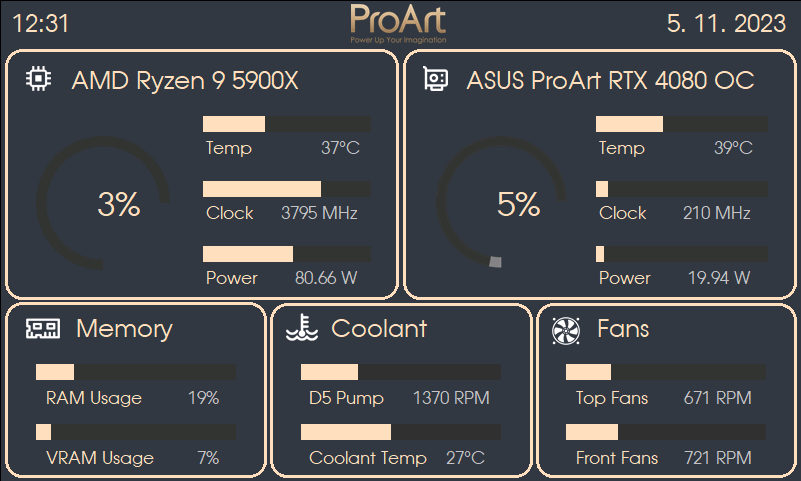Click the CPU chip icon

(x=38, y=80)
